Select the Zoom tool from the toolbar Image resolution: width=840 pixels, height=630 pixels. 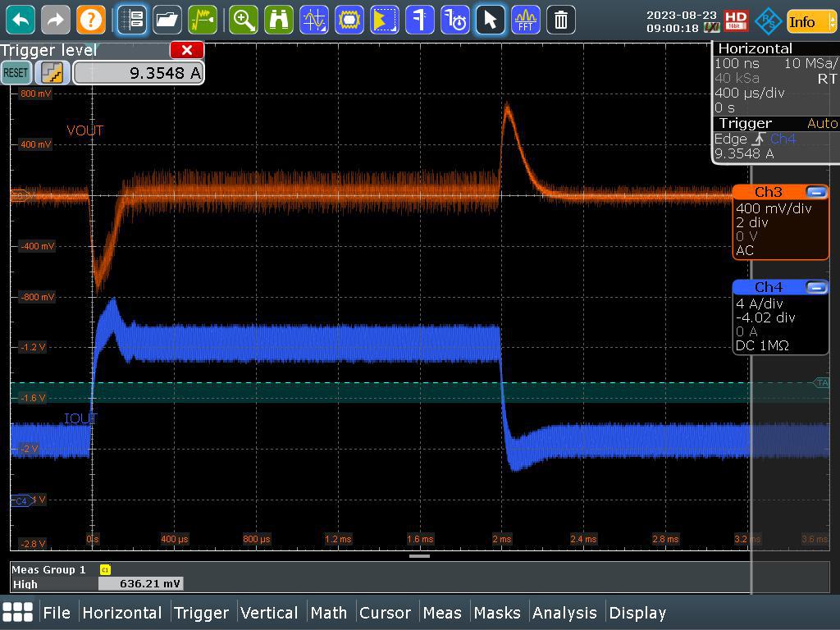point(243,20)
